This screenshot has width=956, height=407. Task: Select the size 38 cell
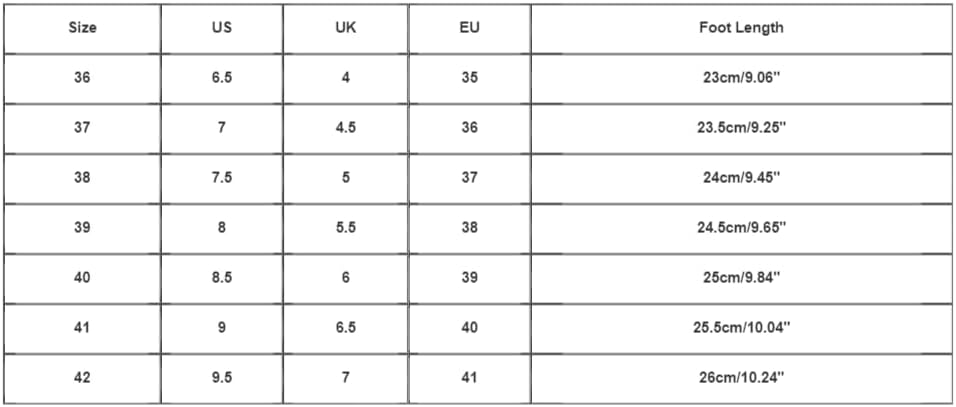[x=82, y=178]
